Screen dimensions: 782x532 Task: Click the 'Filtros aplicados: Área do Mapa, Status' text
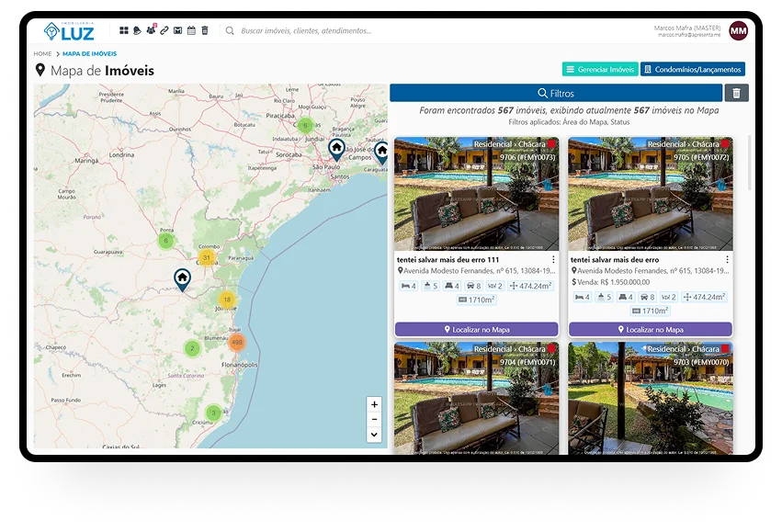(x=569, y=122)
